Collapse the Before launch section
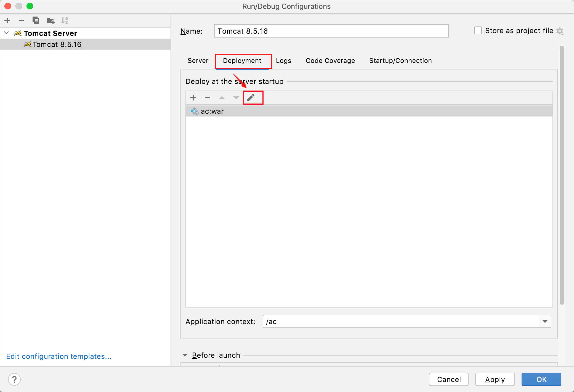 [185, 355]
